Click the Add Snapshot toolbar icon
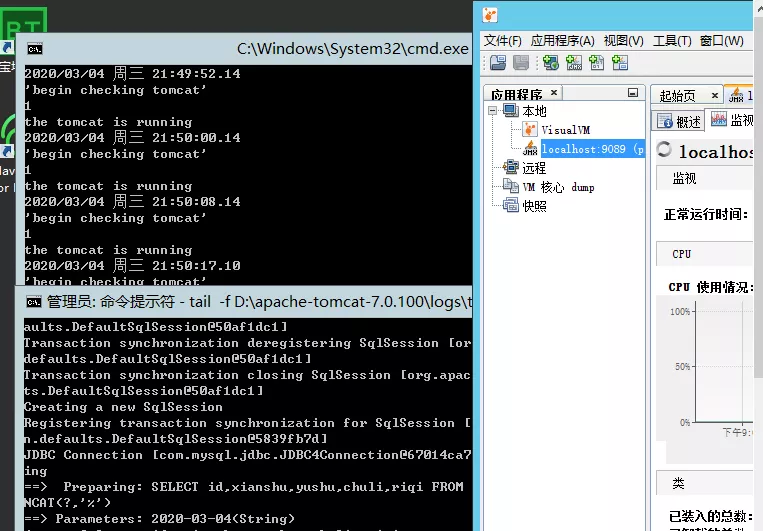Viewport: 763px width, 531px height. [620, 63]
